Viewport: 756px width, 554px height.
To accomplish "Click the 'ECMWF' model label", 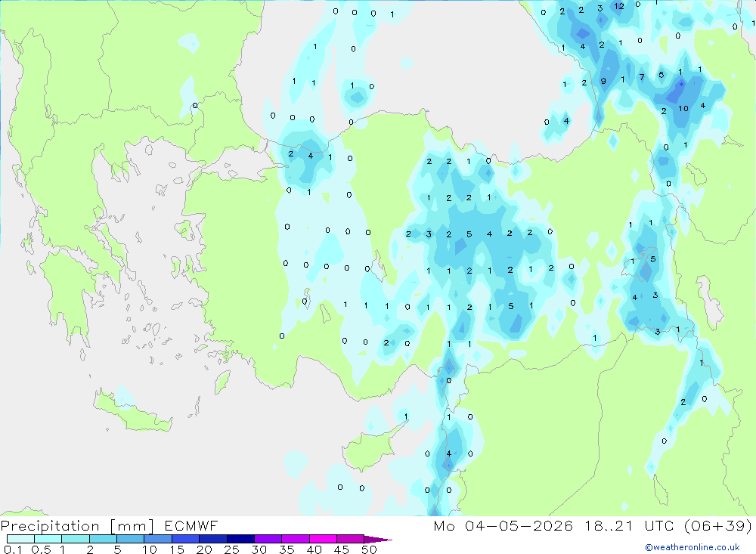I will pyautogui.click(x=191, y=525).
